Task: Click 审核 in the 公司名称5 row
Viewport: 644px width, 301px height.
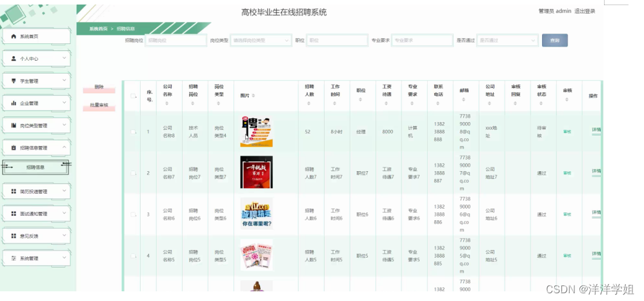Action: 567,256
